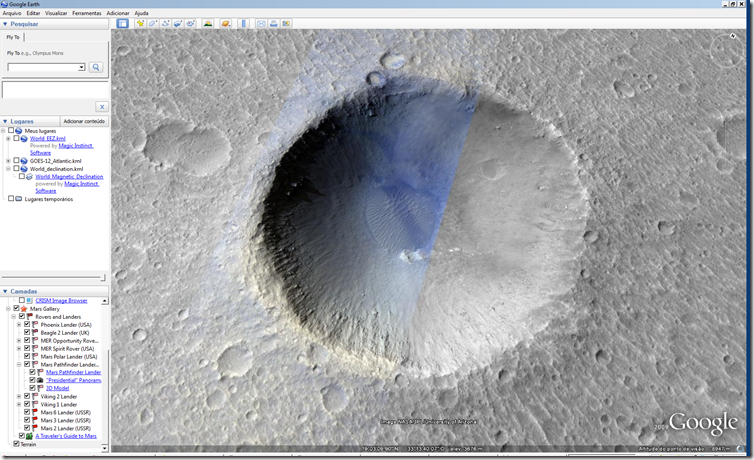Open the Ferramentas menu
This screenshot has height=460, width=754.
click(x=87, y=13)
